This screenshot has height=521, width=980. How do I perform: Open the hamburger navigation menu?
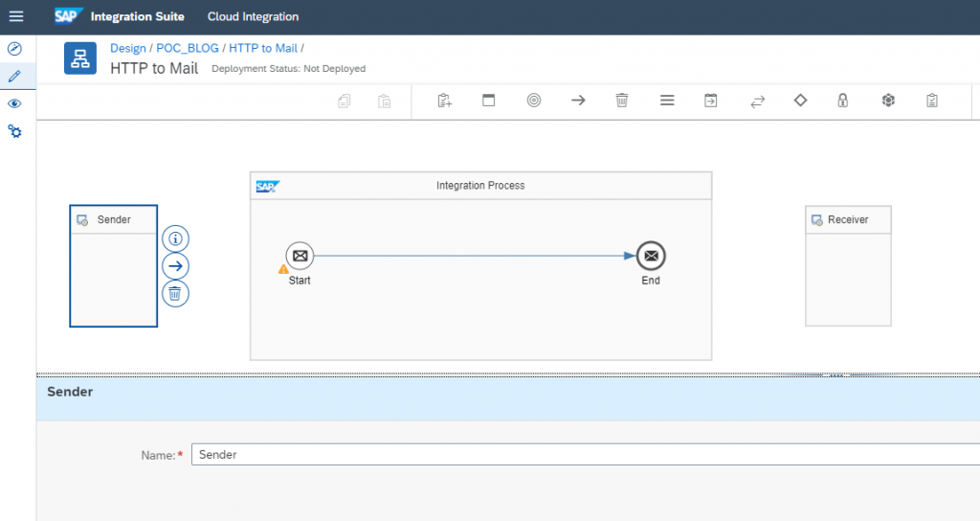point(16,16)
